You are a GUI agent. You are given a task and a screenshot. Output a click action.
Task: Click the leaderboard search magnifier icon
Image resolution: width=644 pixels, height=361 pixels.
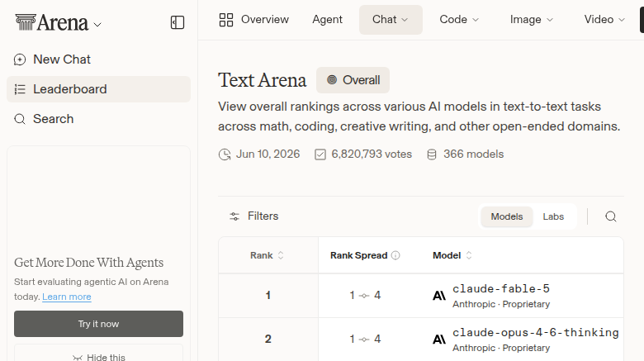(611, 216)
